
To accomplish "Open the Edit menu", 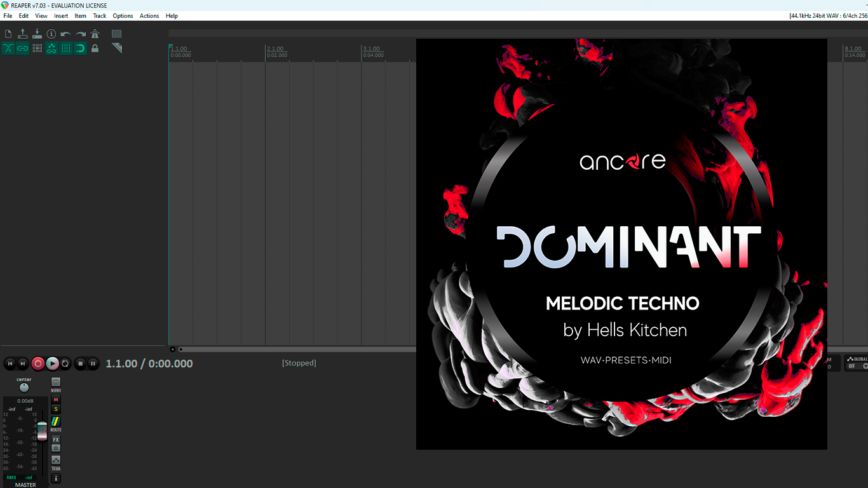I will 24,16.
